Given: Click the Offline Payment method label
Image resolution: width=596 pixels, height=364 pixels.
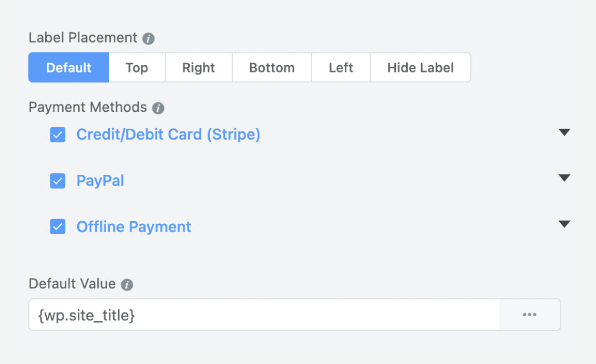Looking at the screenshot, I should coord(134,227).
